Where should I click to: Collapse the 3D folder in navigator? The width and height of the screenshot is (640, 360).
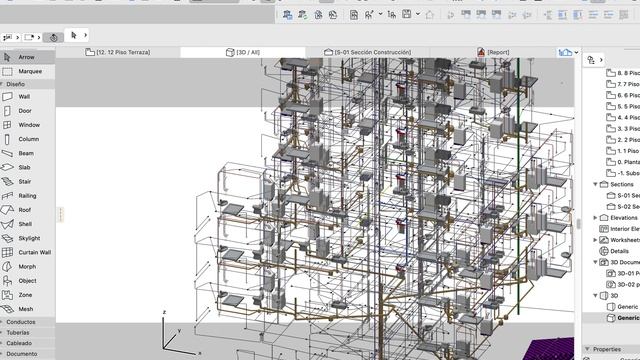click(595, 296)
